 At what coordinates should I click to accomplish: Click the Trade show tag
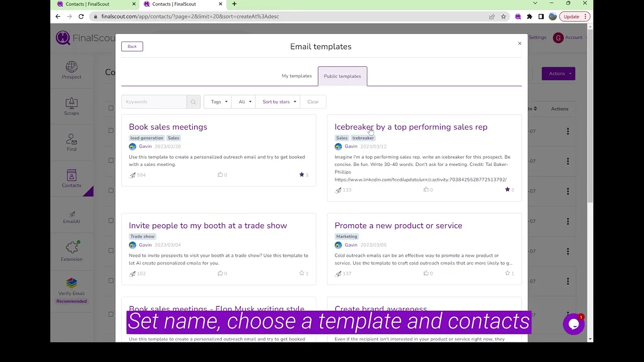pyautogui.click(x=142, y=236)
